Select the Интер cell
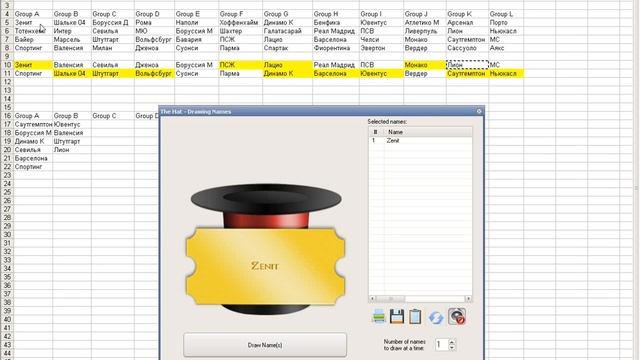Viewport: 640px width, 360px height. 71,31
